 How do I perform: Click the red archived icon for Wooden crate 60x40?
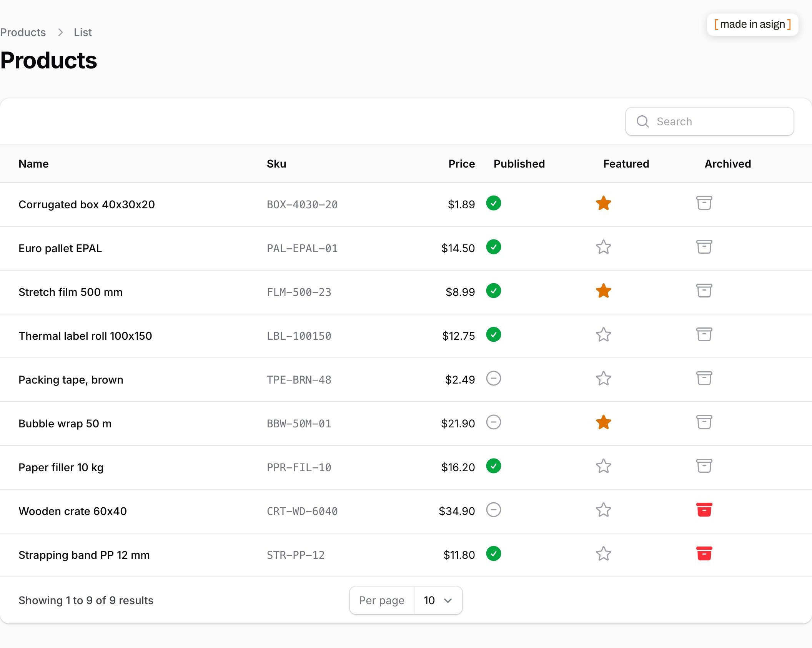(x=704, y=510)
